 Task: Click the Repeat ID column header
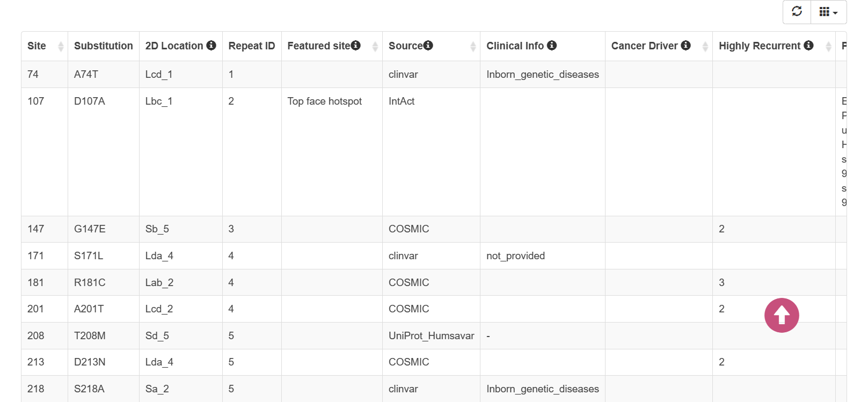click(252, 46)
